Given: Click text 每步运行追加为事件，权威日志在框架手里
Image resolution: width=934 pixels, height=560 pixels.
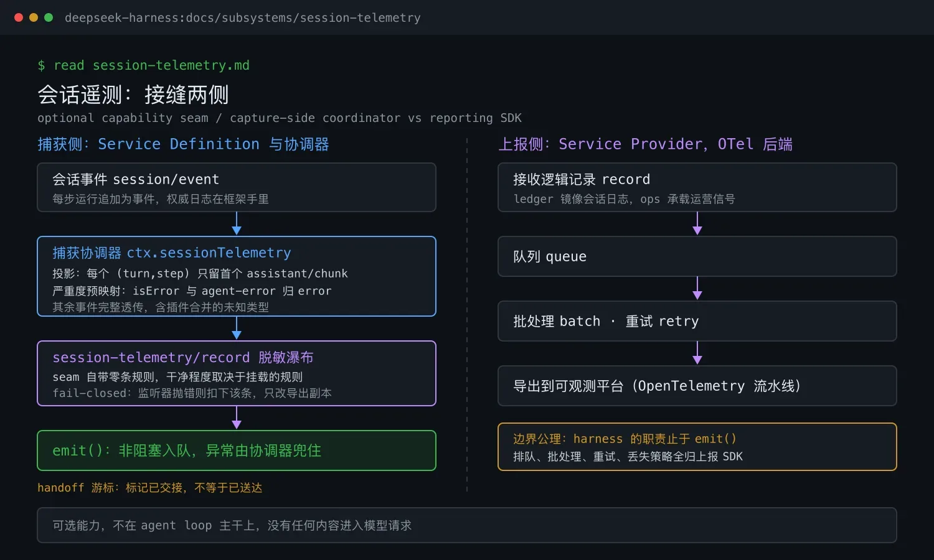Looking at the screenshot, I should (161, 199).
